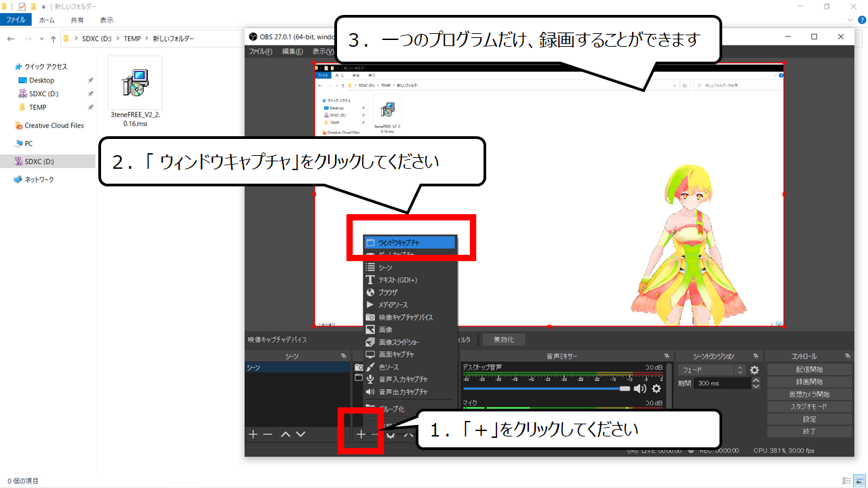Open Explorer recent locations dropdown arrow
868x488 pixels.
coord(41,39)
